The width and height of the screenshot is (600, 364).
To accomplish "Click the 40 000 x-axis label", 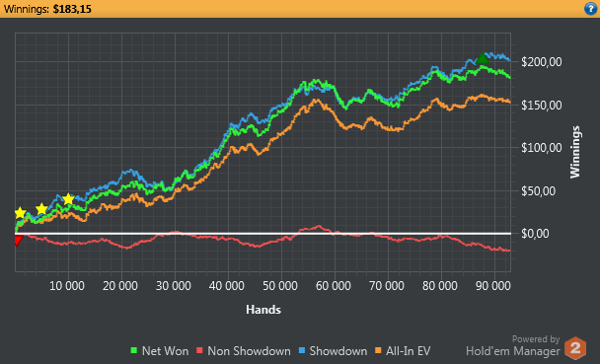I will point(227,286).
